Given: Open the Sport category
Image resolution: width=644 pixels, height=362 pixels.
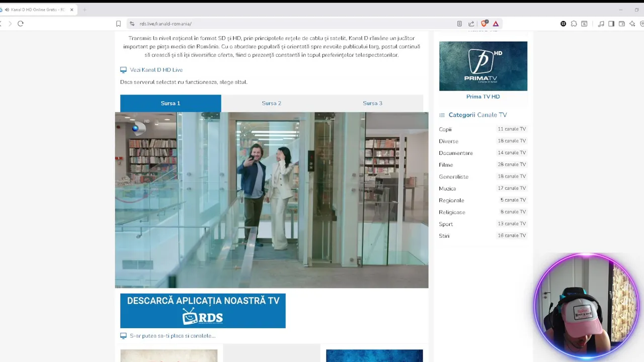Looking at the screenshot, I should 446,224.
